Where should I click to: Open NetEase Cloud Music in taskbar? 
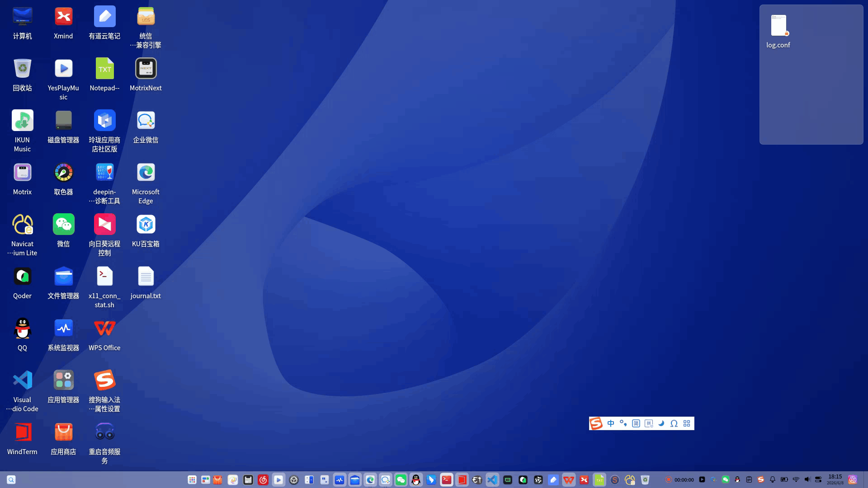click(263, 480)
